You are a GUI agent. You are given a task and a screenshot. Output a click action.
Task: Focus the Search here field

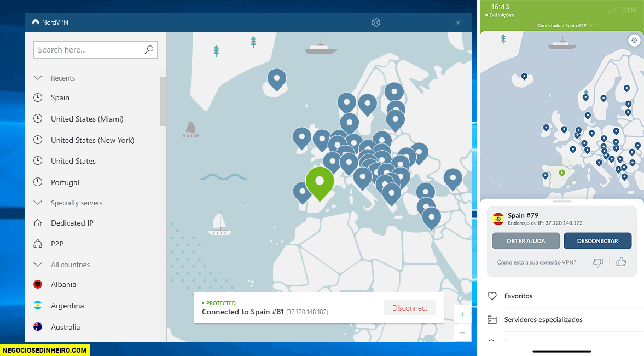click(x=96, y=50)
